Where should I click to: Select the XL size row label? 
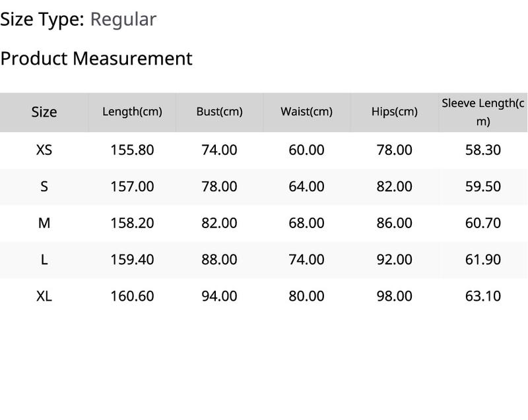[x=44, y=296]
